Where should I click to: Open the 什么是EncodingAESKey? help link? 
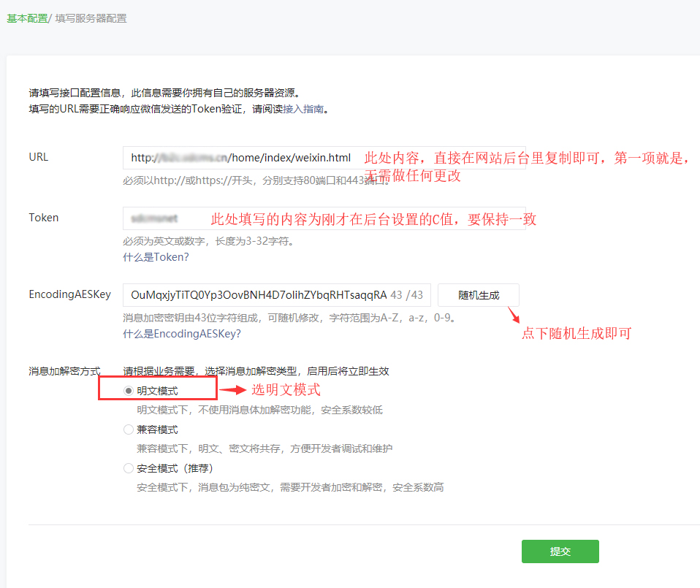point(181,334)
